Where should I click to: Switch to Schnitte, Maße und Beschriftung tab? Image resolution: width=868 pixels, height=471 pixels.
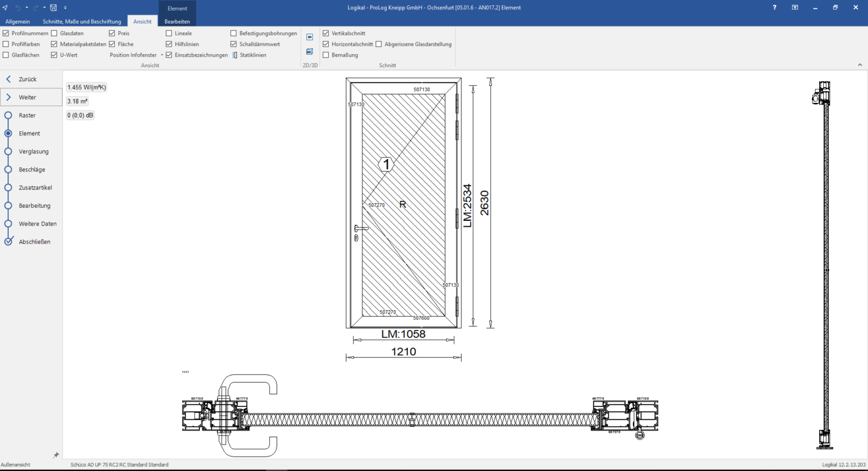click(82, 21)
